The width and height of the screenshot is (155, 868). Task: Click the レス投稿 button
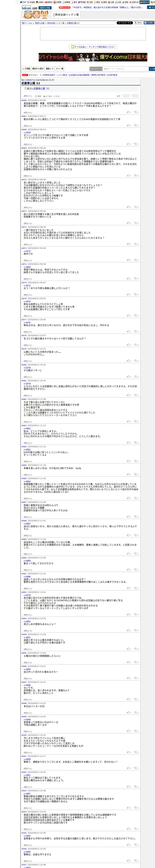click(26, 69)
